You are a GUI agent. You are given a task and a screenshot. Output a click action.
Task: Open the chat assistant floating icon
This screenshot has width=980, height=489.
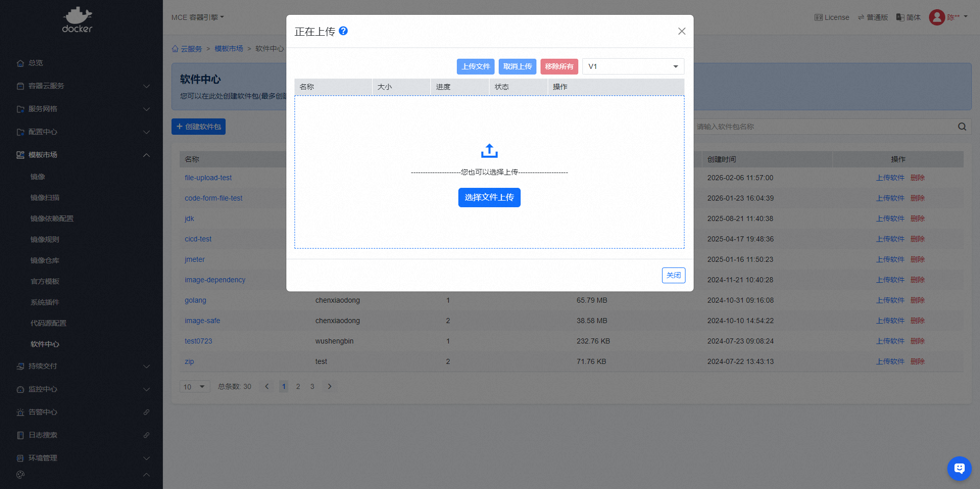click(959, 468)
